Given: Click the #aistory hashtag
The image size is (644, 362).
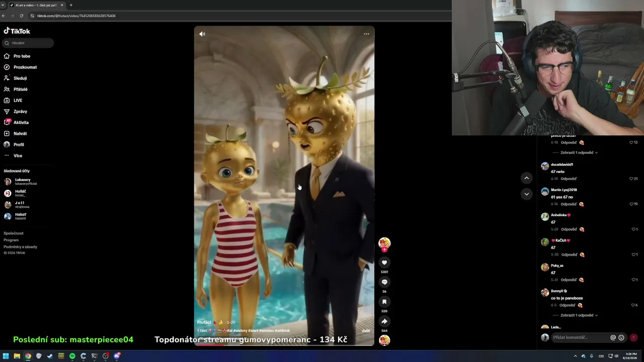Looking at the screenshot, I should click(x=241, y=331).
